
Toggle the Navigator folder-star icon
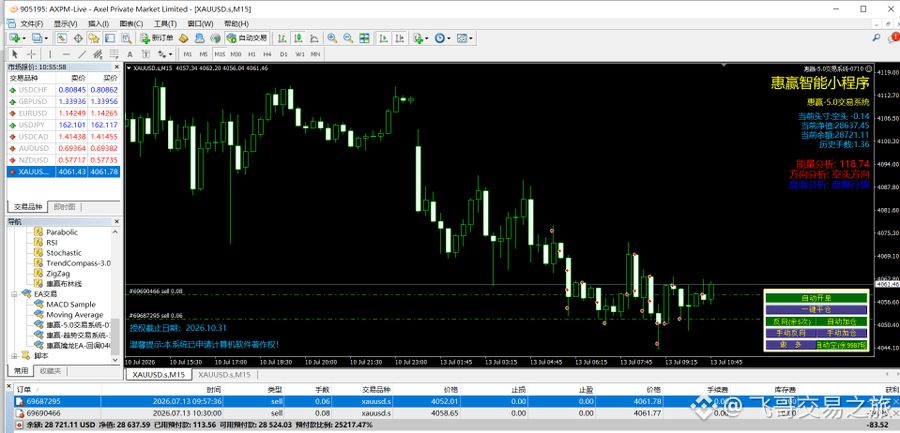point(94,38)
